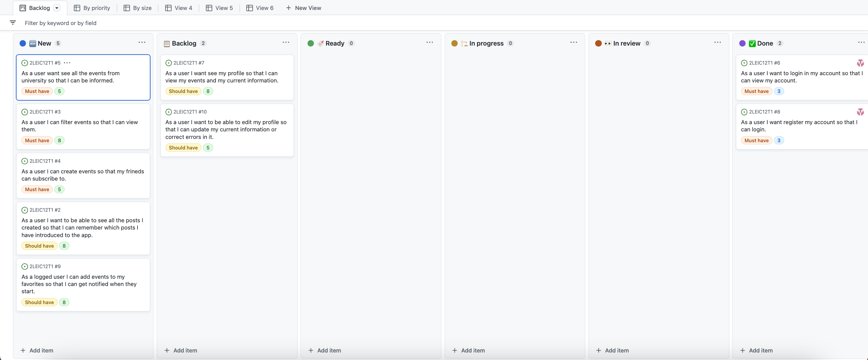Switch to View 5 tab
The width and height of the screenshot is (868, 360).
point(219,8)
